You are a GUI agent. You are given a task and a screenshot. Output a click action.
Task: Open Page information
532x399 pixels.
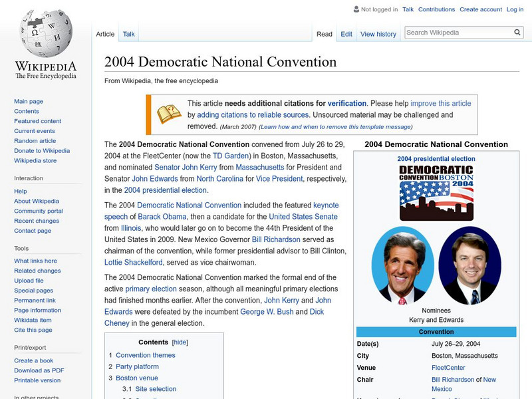[x=38, y=310]
